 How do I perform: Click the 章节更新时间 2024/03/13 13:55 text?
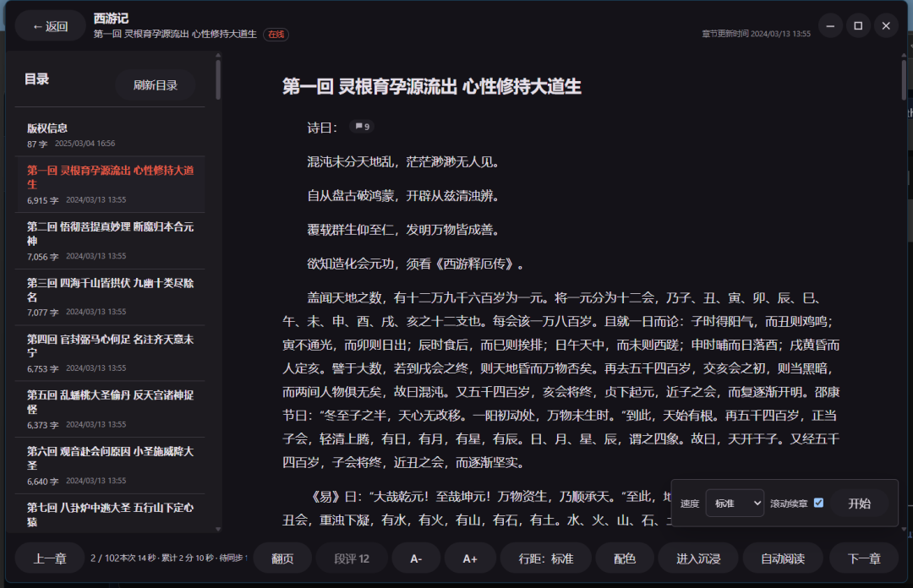pyautogui.click(x=756, y=34)
